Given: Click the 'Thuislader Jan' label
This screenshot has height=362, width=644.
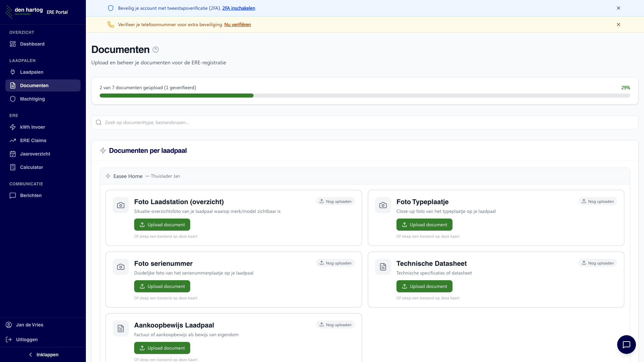Looking at the screenshot, I should pos(165,176).
